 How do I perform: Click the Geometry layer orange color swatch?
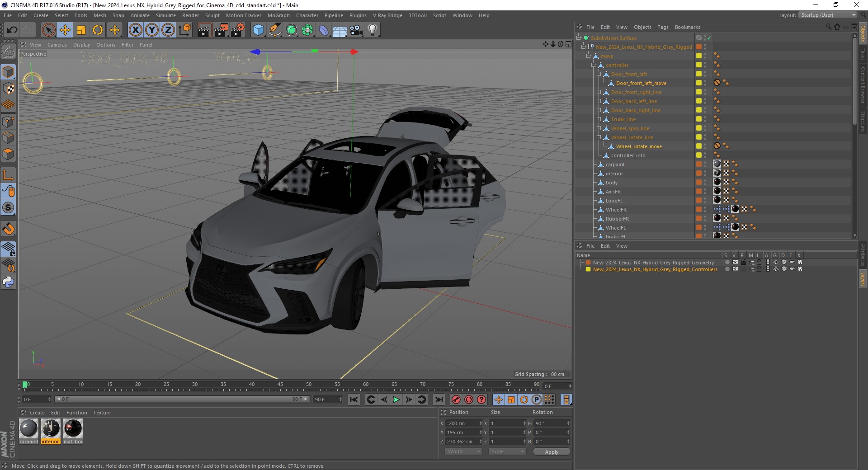[588, 262]
